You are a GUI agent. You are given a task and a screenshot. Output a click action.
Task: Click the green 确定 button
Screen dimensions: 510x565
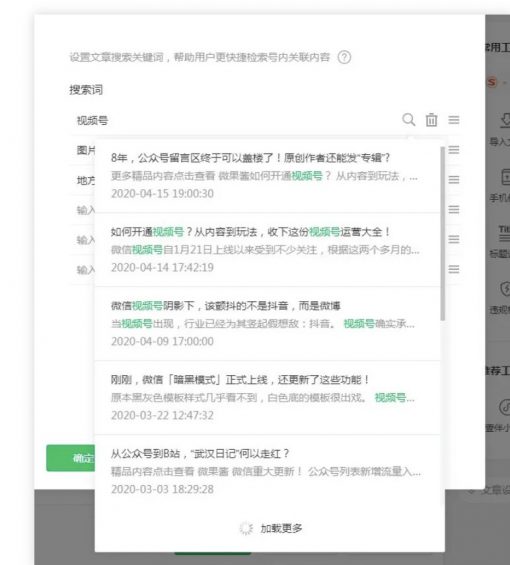(71, 458)
